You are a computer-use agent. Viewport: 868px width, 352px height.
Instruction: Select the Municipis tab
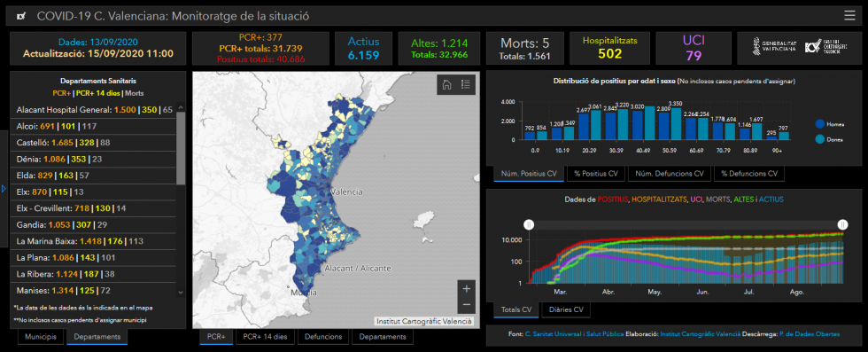[41, 336]
